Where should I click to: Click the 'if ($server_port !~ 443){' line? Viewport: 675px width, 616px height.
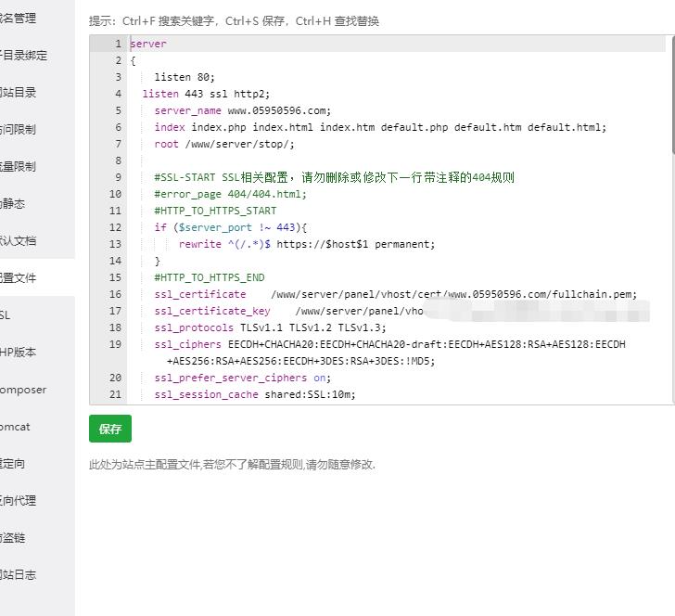pos(230,227)
